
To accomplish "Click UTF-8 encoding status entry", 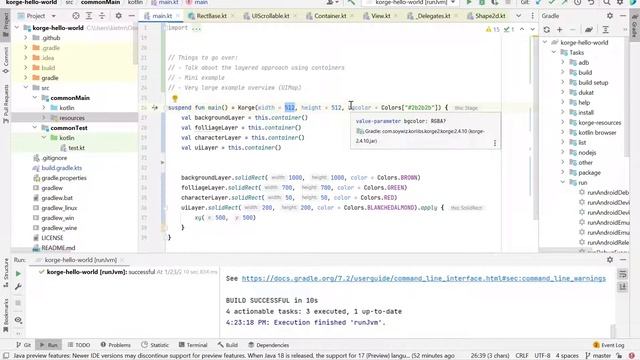I will click(x=542, y=356).
